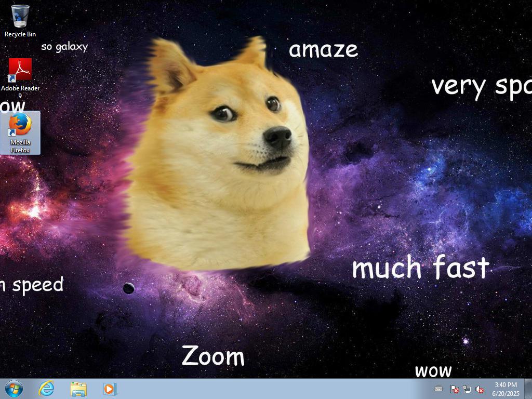This screenshot has height=399, width=532.
Task: Click the Show desktop button strip
Action: coord(528,389)
